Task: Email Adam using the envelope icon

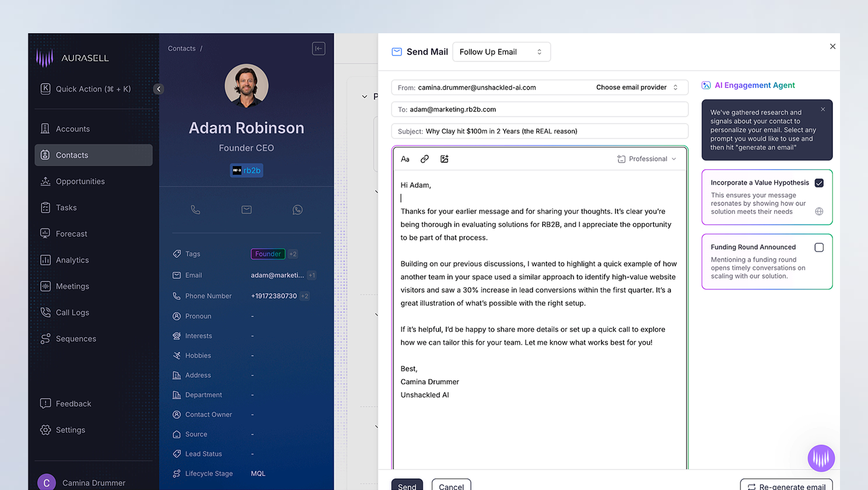Action: click(247, 210)
